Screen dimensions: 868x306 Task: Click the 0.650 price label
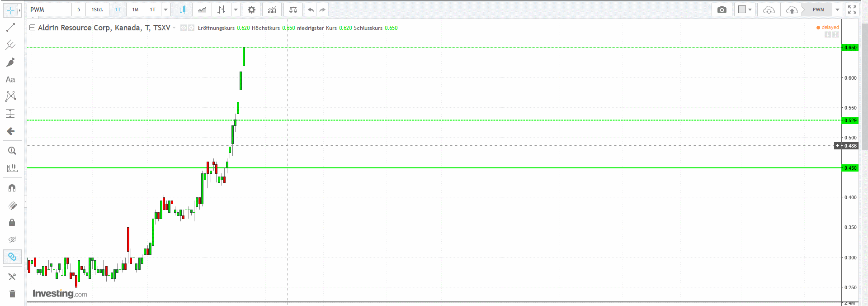pos(850,48)
